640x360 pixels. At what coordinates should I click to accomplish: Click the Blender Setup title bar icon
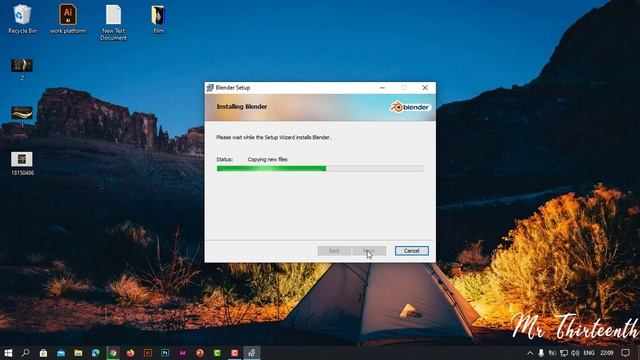point(210,87)
